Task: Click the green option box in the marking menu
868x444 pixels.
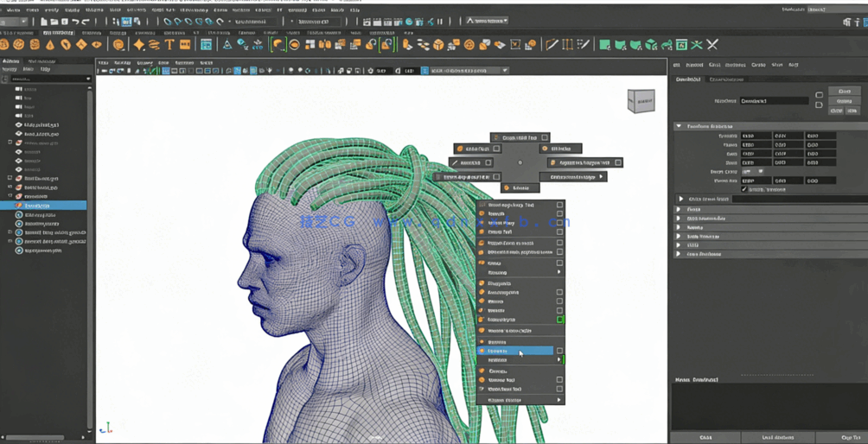Action: pos(559,320)
